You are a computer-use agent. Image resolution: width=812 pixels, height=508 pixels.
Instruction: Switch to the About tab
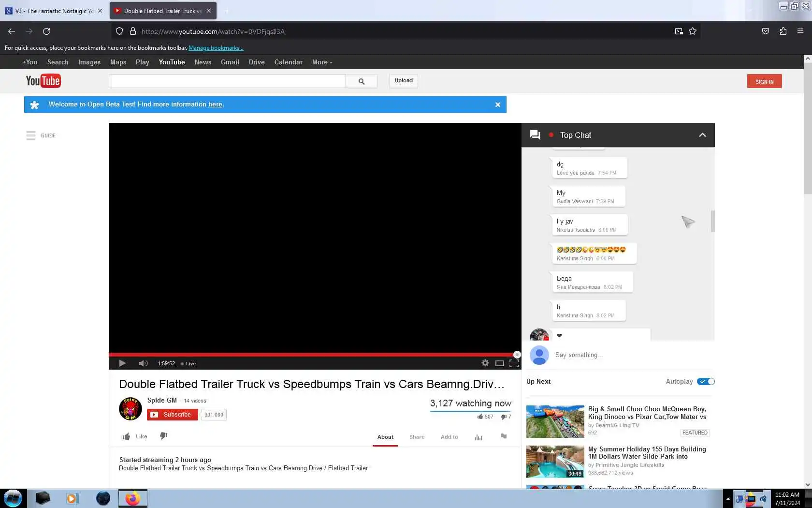[x=385, y=437]
